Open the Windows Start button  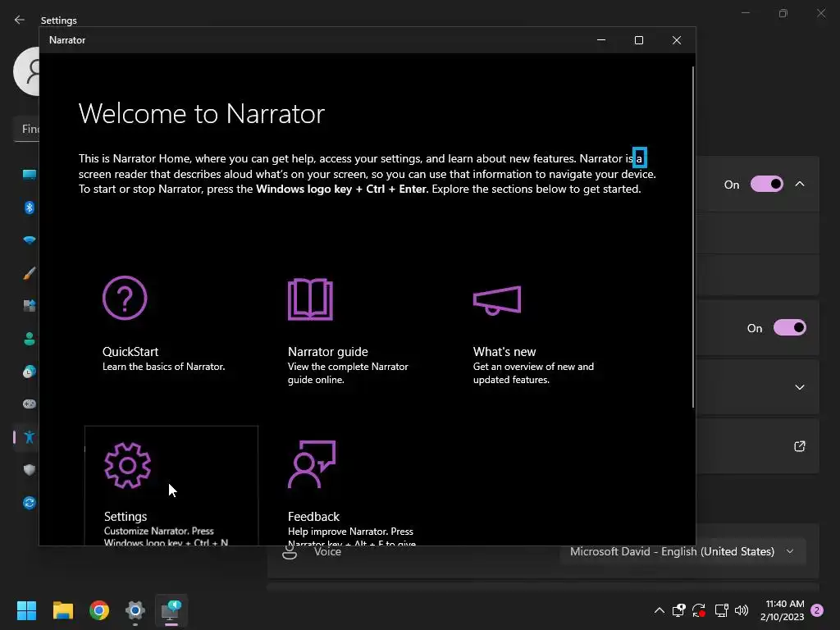(26, 610)
